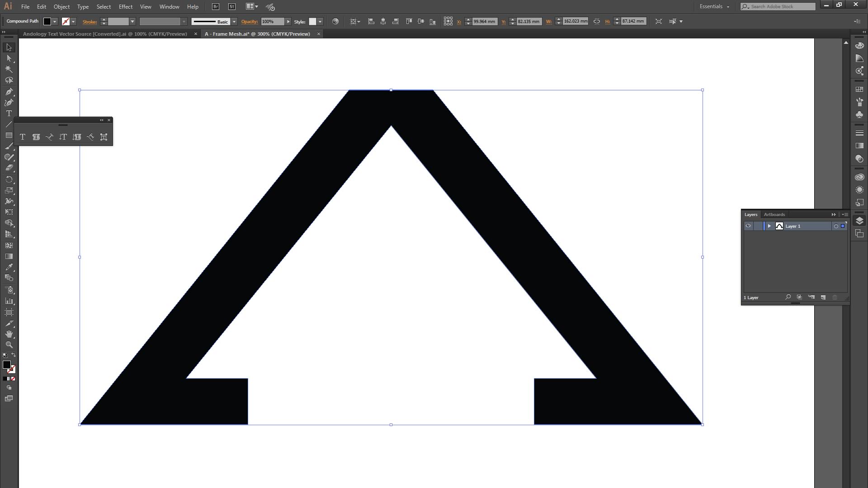The width and height of the screenshot is (868, 488).
Task: Click the Stroke label link
Action: point(90,22)
